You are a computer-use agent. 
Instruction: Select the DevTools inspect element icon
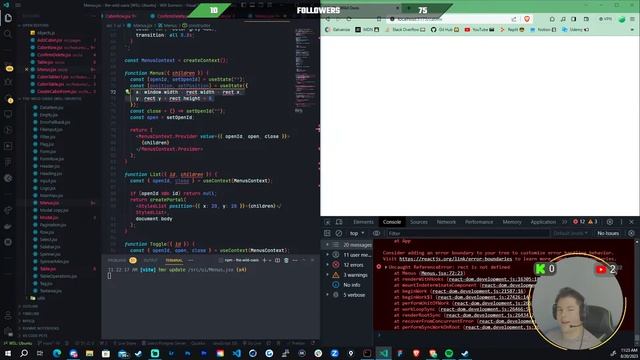pos(327,222)
